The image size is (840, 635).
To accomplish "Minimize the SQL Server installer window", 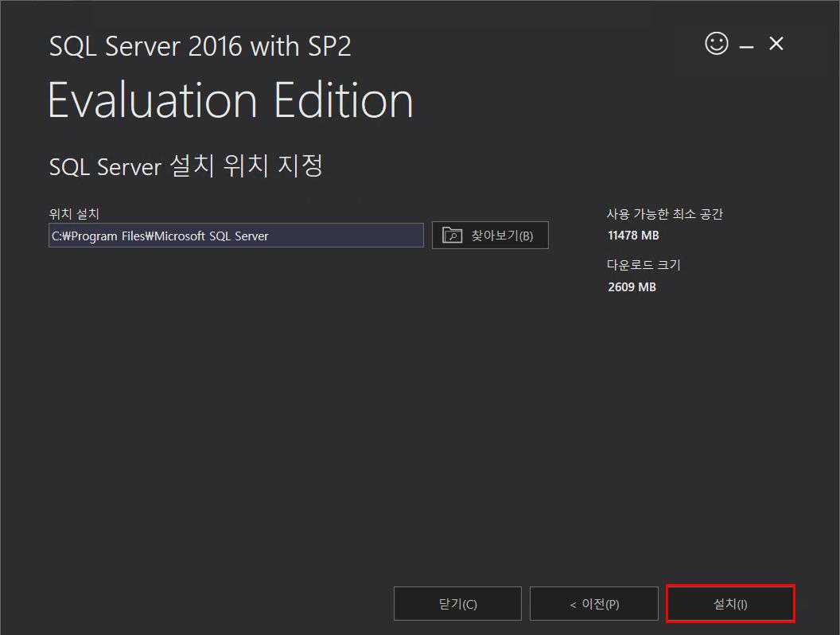I will coord(746,47).
